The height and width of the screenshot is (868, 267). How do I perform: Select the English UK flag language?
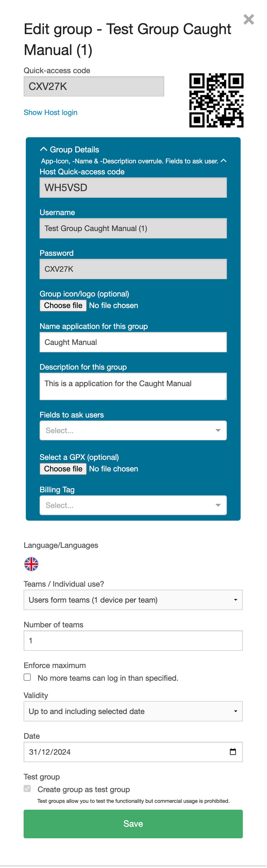point(31,564)
